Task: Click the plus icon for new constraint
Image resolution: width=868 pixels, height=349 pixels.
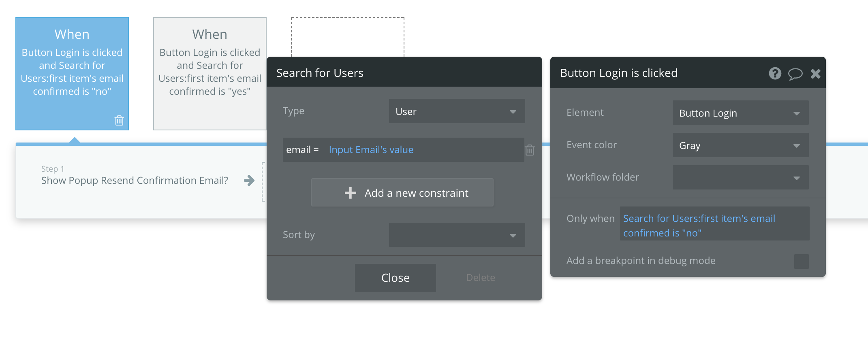Action: (x=350, y=193)
